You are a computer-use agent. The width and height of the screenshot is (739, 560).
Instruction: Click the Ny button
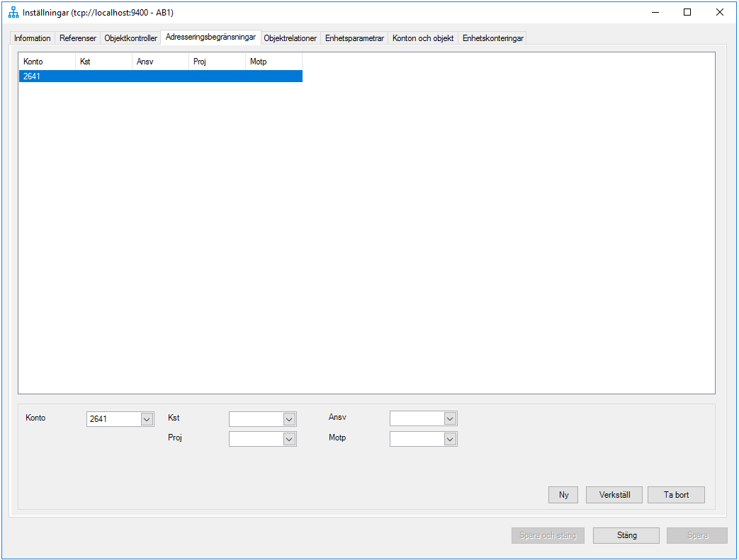563,494
